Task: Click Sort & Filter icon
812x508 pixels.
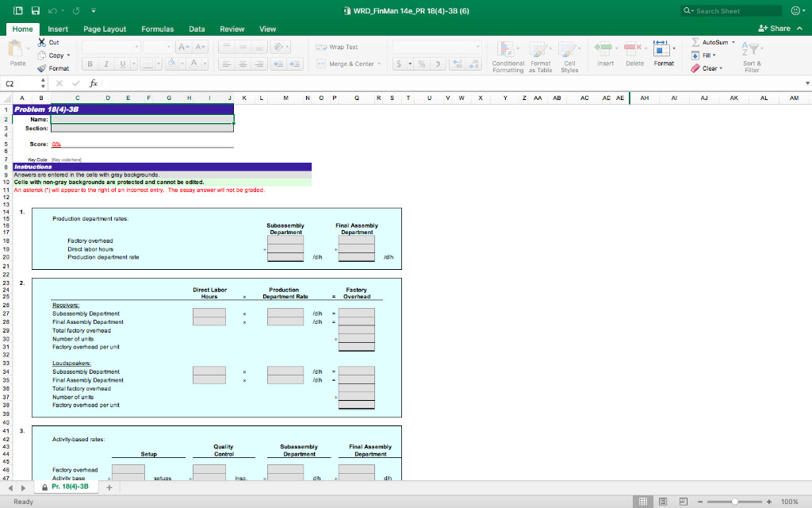Action: click(x=752, y=50)
